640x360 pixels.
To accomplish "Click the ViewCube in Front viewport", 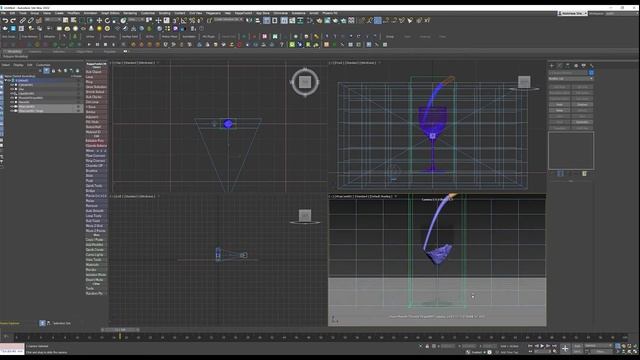I will pos(524,82).
